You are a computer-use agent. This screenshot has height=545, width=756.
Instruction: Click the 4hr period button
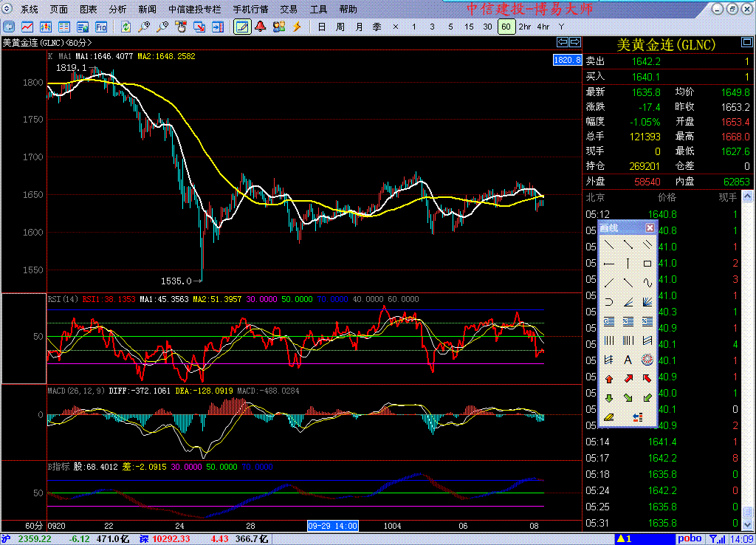(543, 27)
